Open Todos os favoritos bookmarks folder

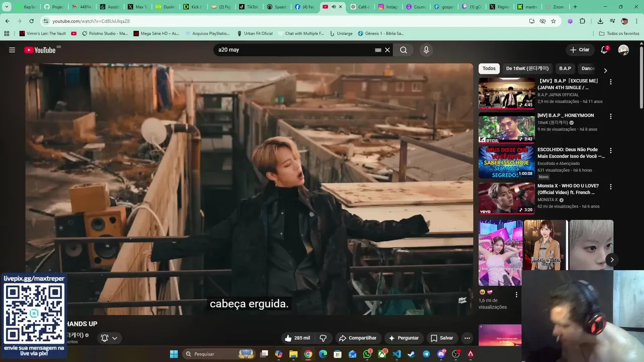pyautogui.click(x=619, y=34)
